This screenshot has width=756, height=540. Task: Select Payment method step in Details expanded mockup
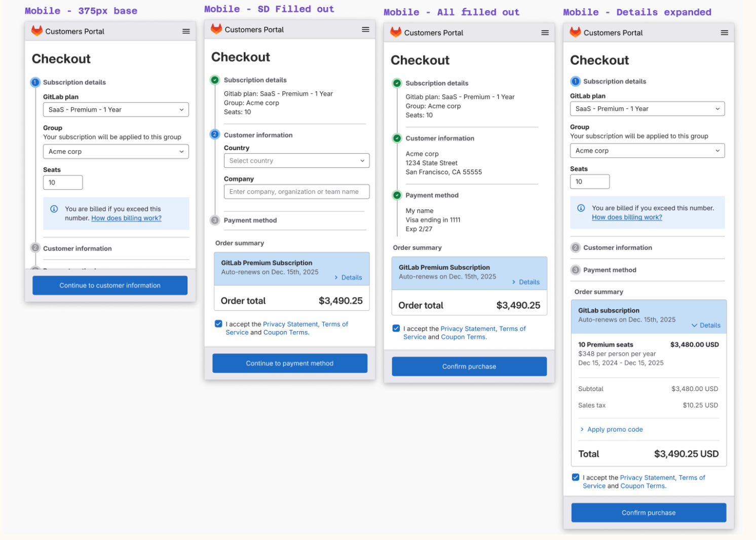[610, 270]
